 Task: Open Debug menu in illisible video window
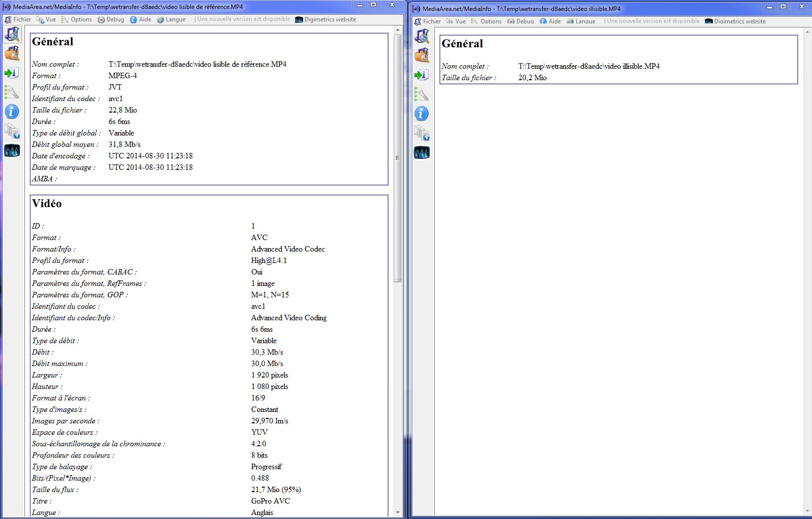point(520,21)
